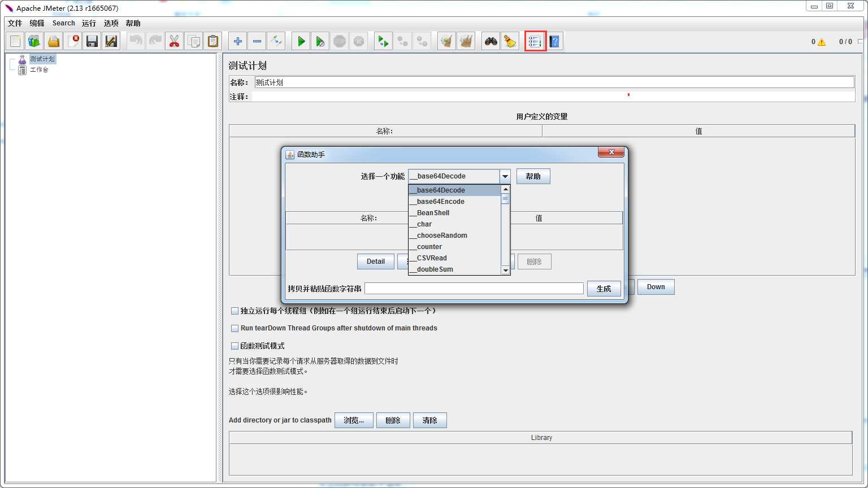Click the Remote shutdown all icon

click(x=422, y=41)
